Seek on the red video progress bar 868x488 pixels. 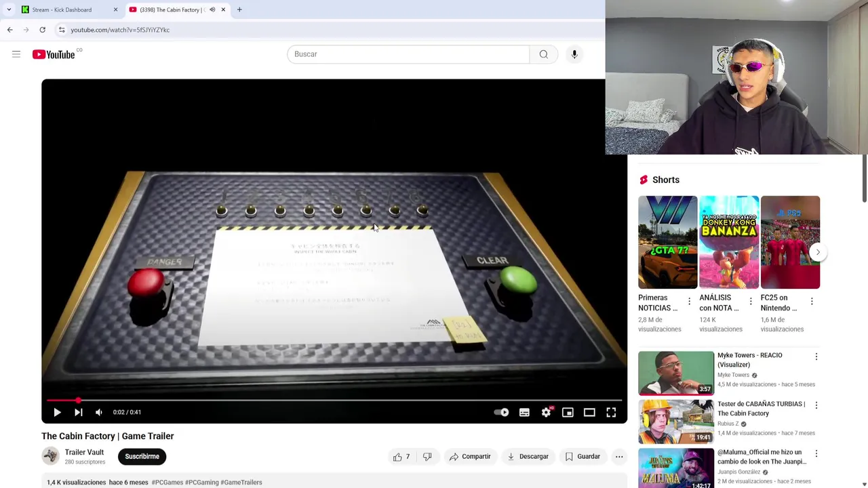pos(334,401)
